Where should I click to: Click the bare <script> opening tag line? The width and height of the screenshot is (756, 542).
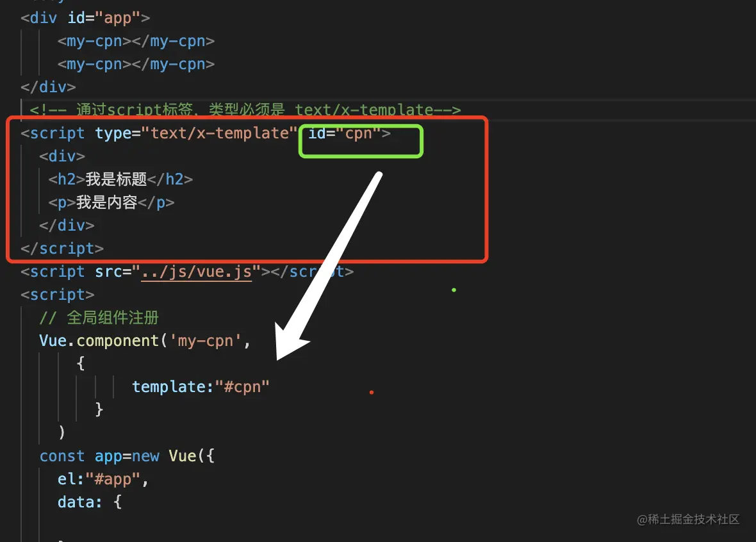coord(58,295)
